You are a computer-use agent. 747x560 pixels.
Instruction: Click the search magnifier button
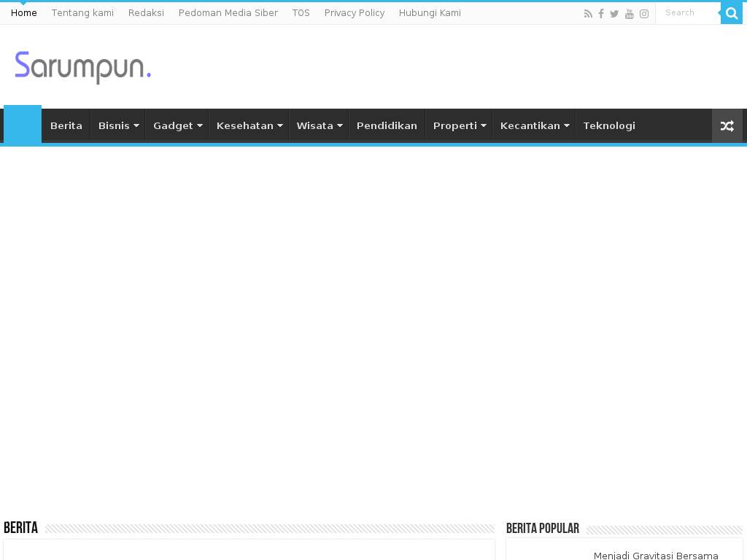[x=732, y=13]
